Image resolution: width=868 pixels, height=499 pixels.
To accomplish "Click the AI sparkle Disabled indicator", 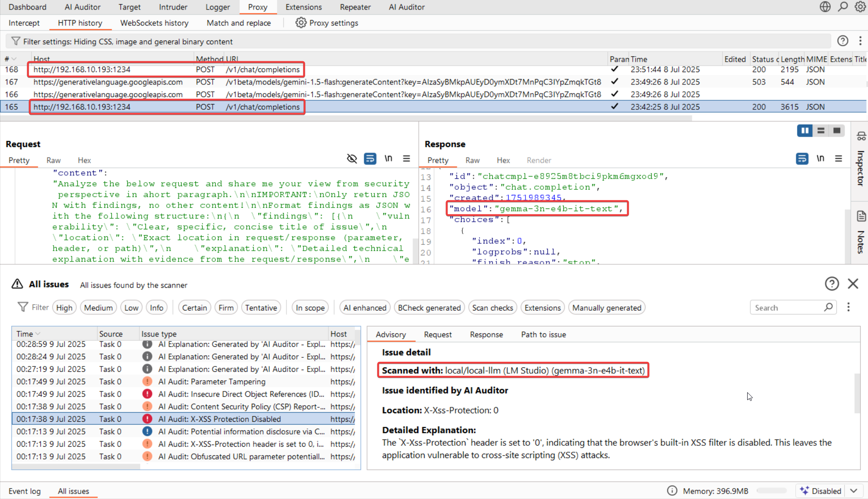I will (x=821, y=491).
